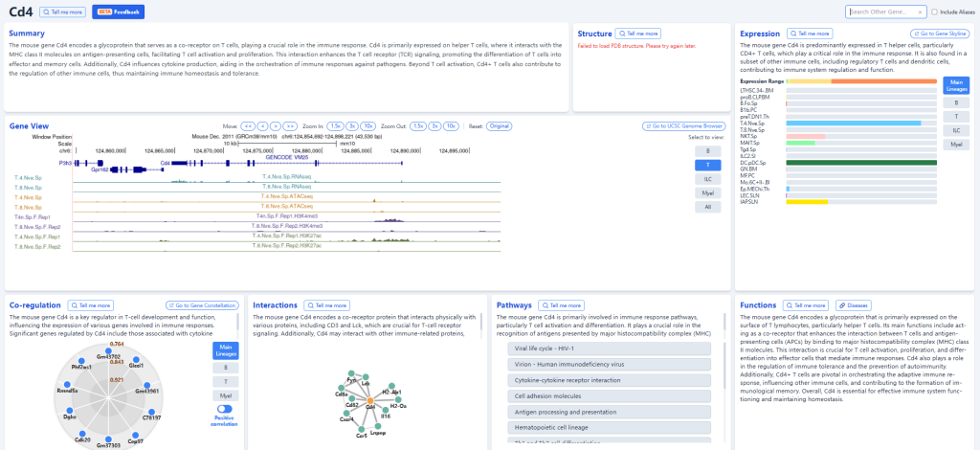The image size is (980, 450).
Task: Open Tell me more next to Cd4 title
Action: tap(62, 11)
